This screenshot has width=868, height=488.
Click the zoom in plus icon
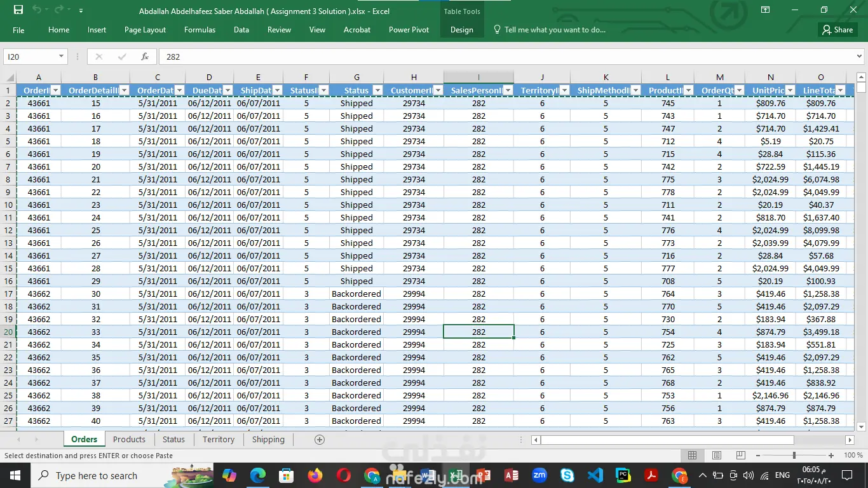click(831, 456)
